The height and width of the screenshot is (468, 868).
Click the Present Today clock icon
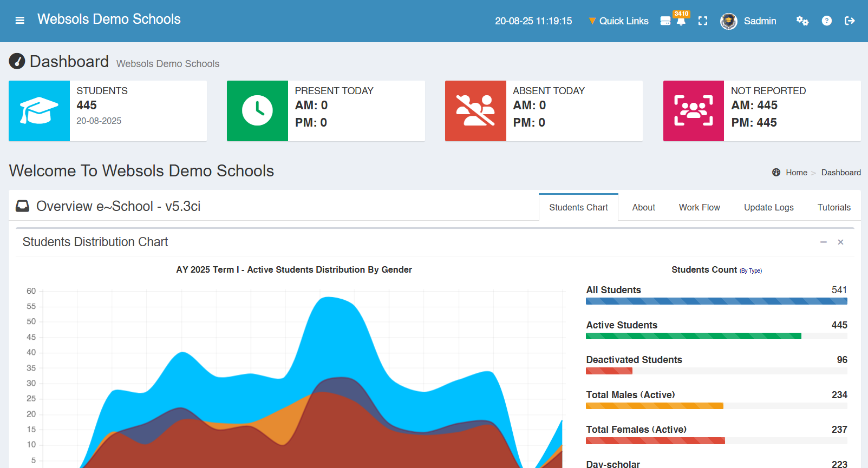coord(257,111)
